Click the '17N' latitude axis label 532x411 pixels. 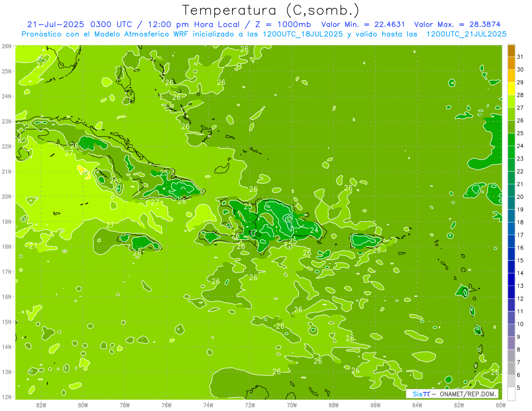[6, 272]
